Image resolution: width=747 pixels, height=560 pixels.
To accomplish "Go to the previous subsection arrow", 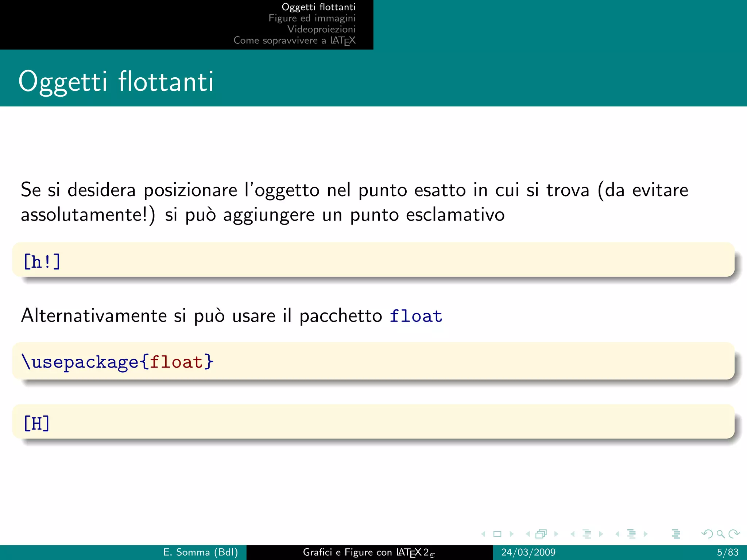I will click(x=572, y=534).
